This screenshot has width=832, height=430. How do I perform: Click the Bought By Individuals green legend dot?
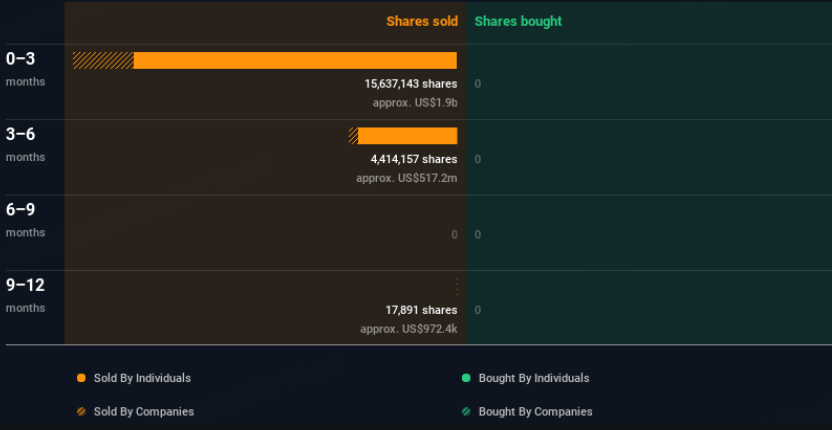[x=466, y=378]
